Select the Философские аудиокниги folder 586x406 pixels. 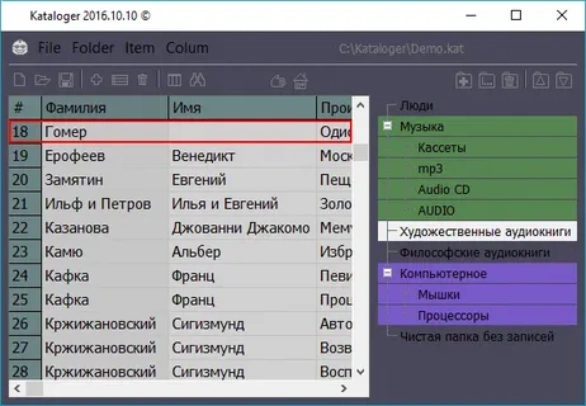click(x=475, y=253)
